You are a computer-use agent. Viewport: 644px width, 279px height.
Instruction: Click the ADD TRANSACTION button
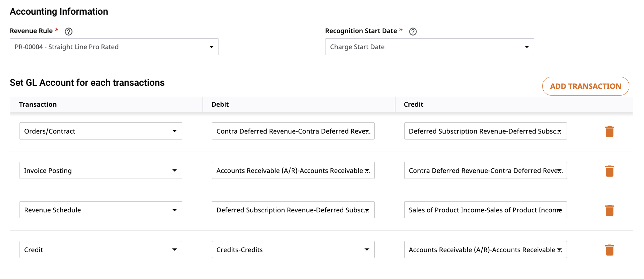(585, 86)
